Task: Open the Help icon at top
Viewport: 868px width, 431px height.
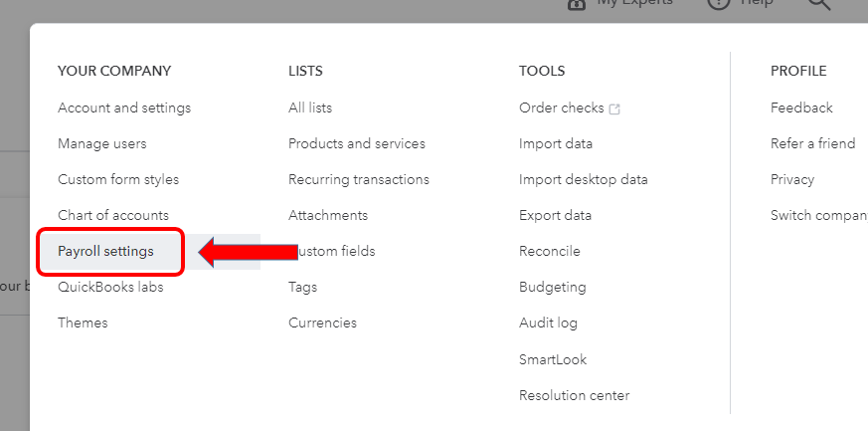Action: tap(719, 4)
